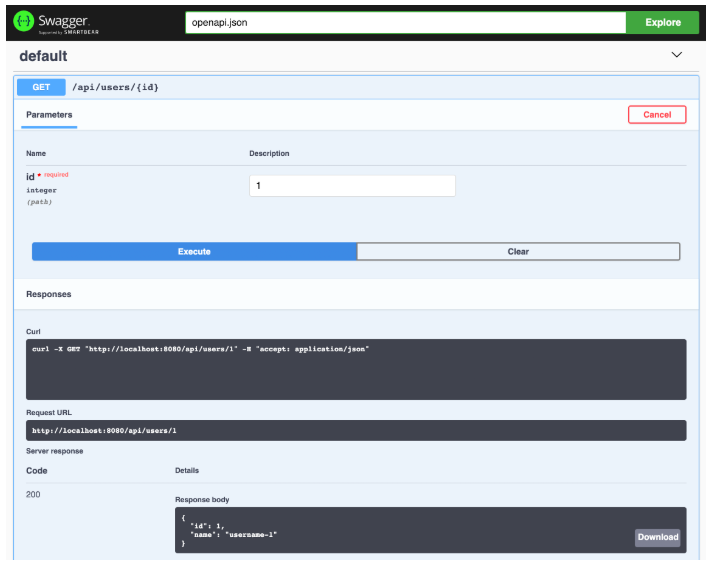The width and height of the screenshot is (718, 573).
Task: Click the Swagger wordmark text
Action: (64, 20)
